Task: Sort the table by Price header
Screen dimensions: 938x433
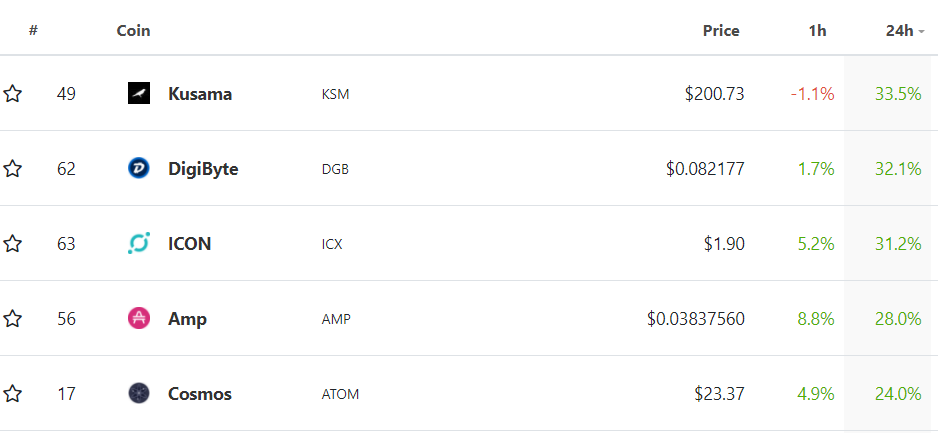Action: 720,30
